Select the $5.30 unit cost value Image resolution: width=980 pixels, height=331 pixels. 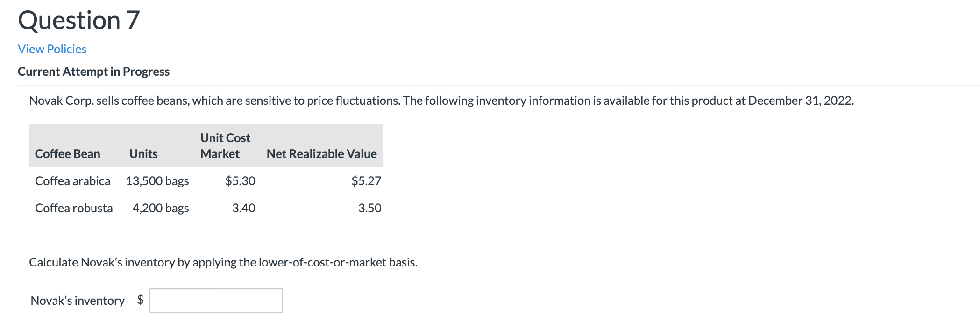241,180
